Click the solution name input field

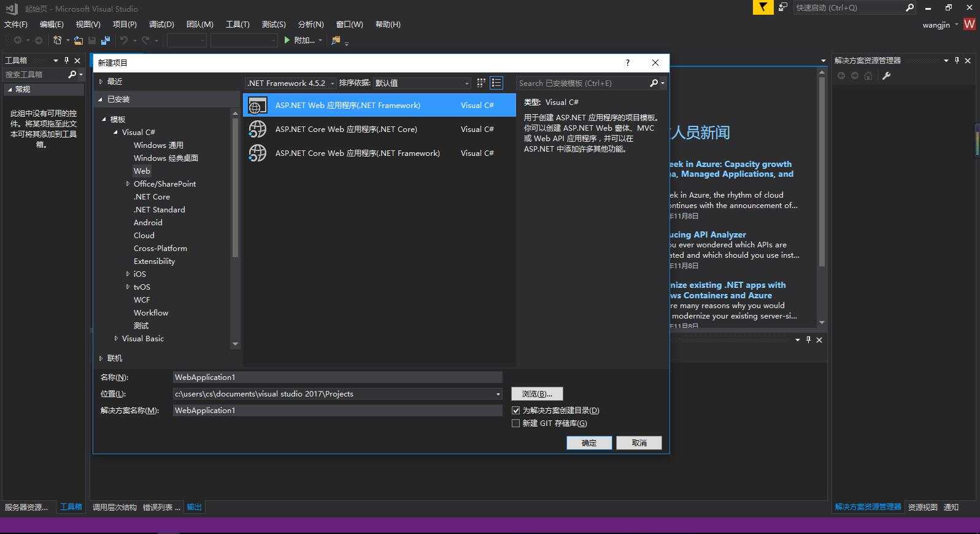[338, 411]
